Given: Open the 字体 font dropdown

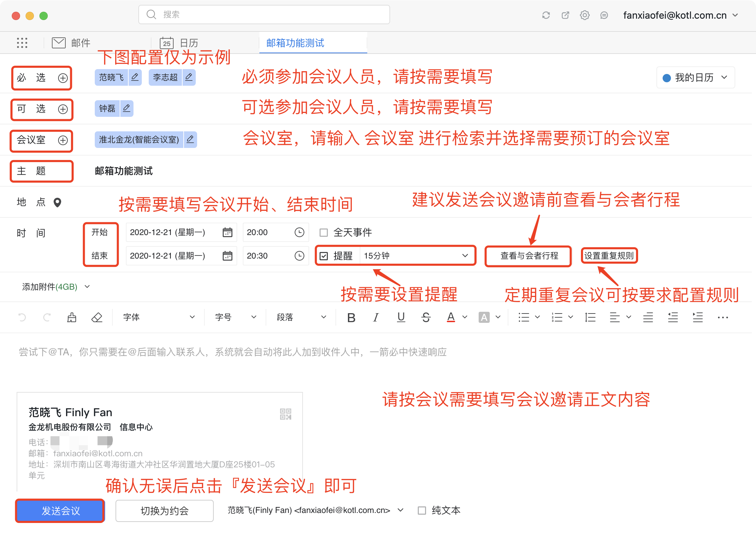Looking at the screenshot, I should point(159,317).
